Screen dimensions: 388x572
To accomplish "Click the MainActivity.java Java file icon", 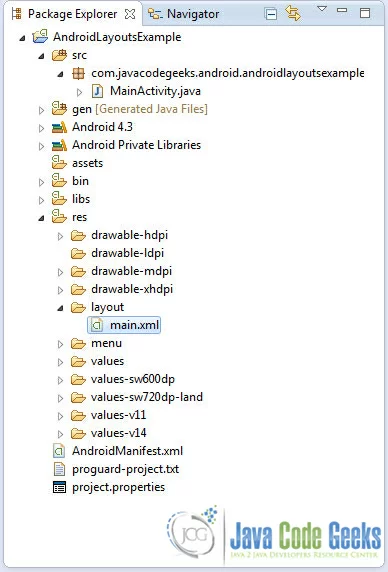I will point(97,91).
